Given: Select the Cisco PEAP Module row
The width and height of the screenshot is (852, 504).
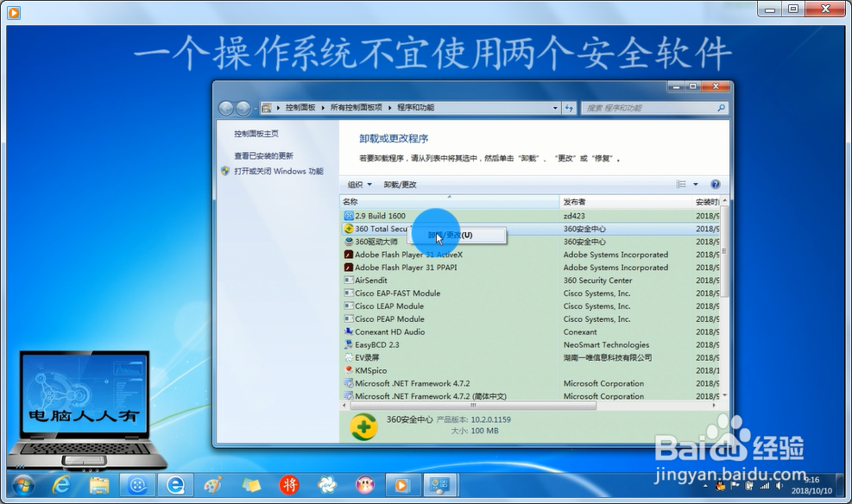Looking at the screenshot, I should tap(530, 318).
